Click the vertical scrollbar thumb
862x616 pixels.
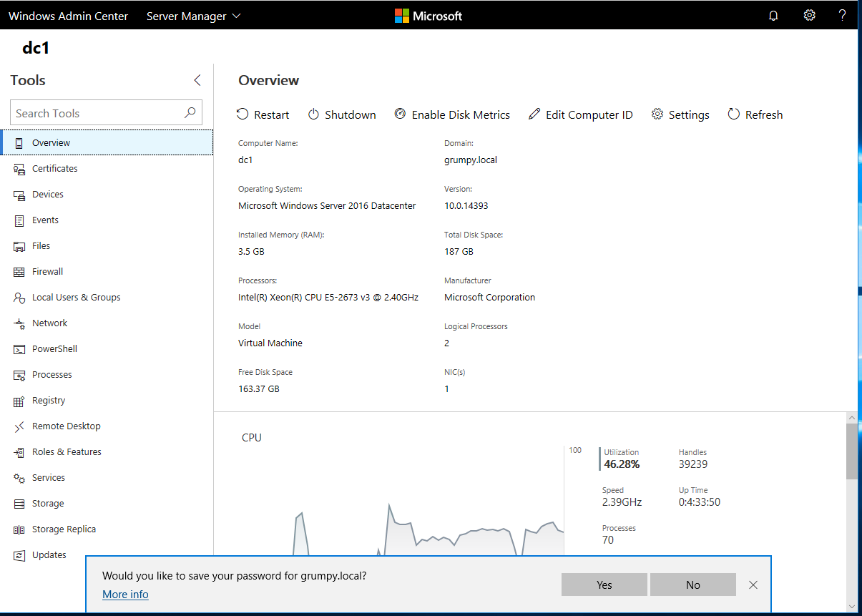pyautogui.click(x=851, y=451)
